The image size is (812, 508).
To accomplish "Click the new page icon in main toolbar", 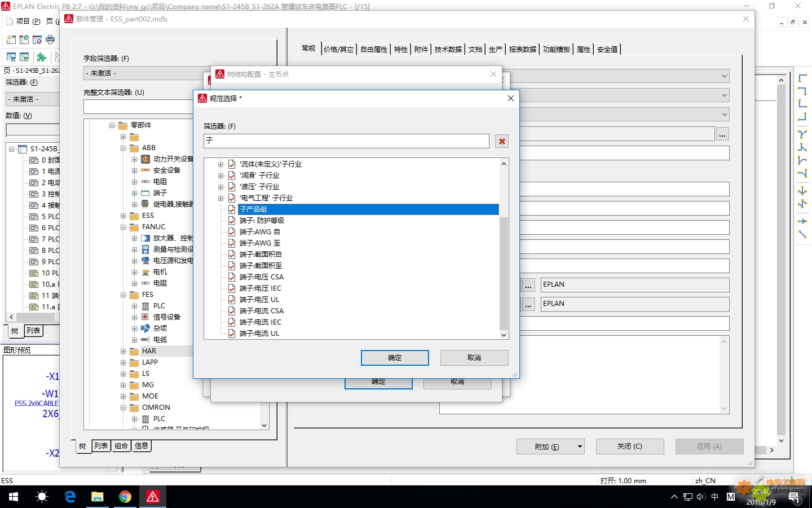I will 11,40.
